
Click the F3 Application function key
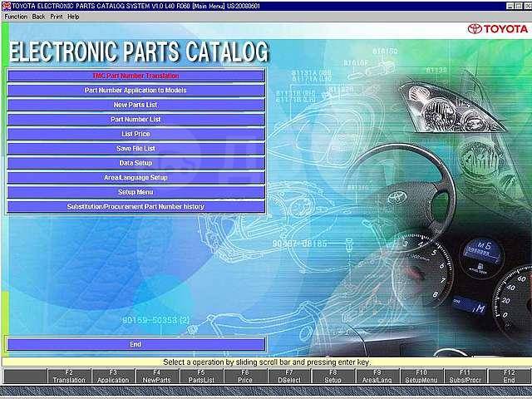pos(113,377)
